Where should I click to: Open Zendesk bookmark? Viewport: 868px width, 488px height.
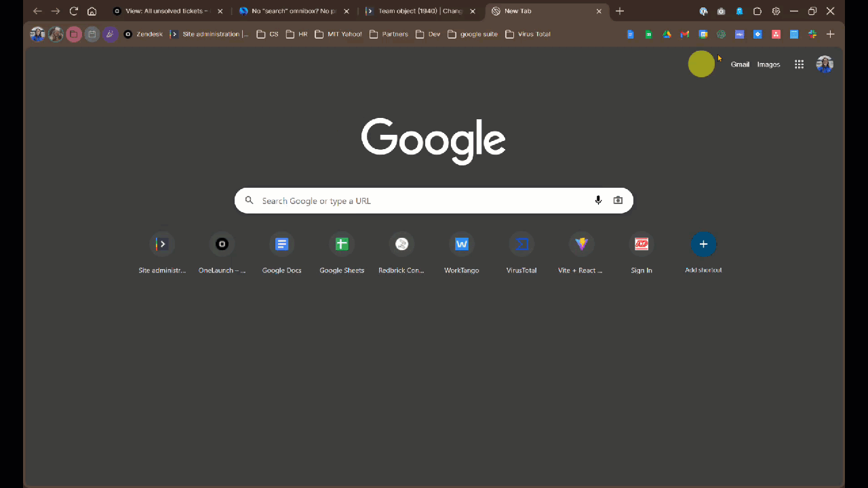143,34
